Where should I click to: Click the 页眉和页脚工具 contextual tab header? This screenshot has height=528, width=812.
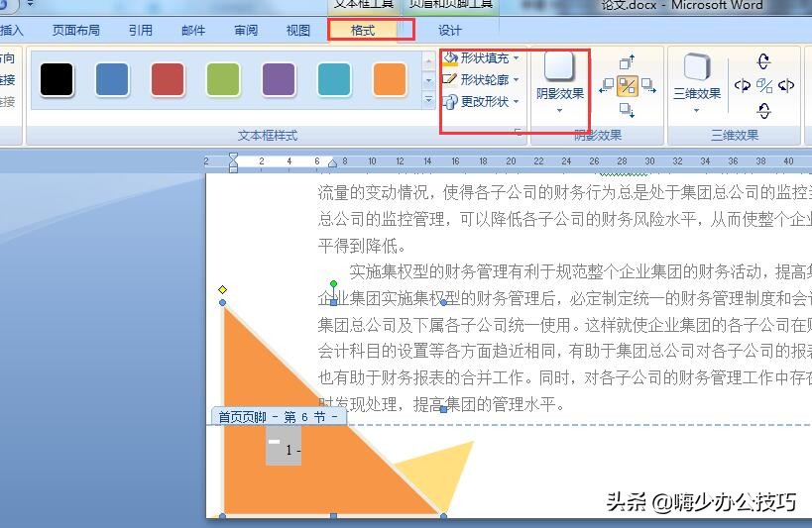pos(450,4)
